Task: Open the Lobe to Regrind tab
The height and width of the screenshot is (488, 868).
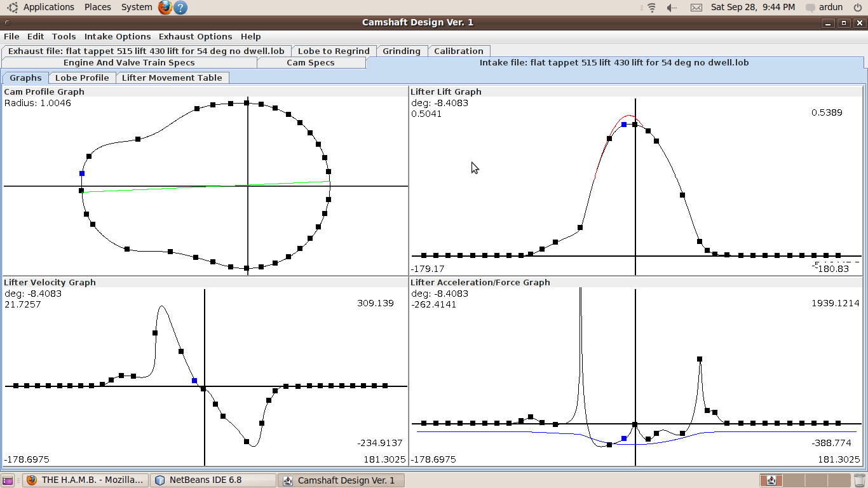Action: click(334, 51)
